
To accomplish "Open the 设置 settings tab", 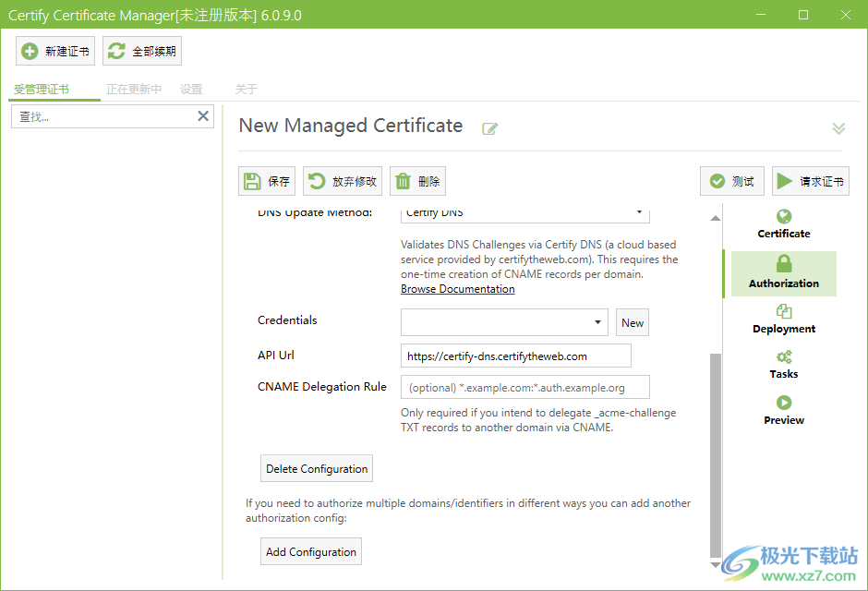I will pos(191,89).
